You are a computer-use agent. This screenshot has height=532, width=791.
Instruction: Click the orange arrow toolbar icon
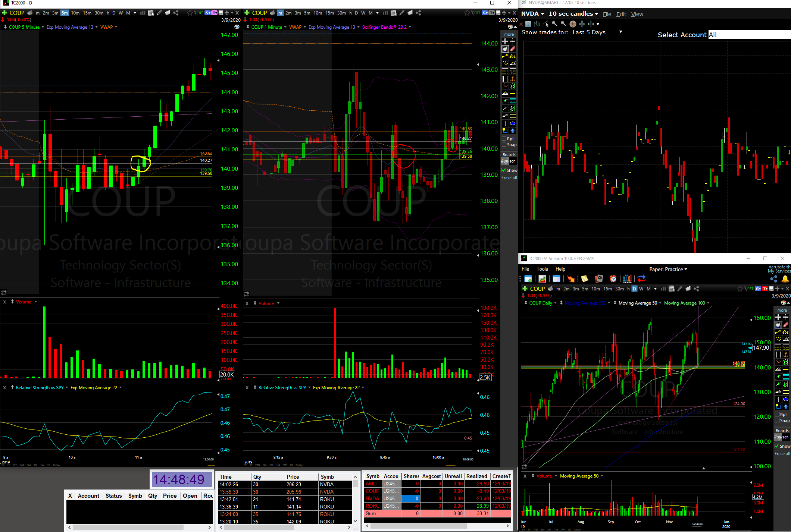point(571,279)
